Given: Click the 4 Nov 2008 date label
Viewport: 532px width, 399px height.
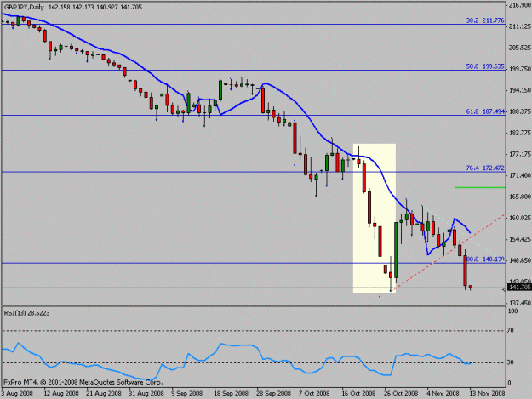Looking at the screenshot, I should tap(443, 393).
